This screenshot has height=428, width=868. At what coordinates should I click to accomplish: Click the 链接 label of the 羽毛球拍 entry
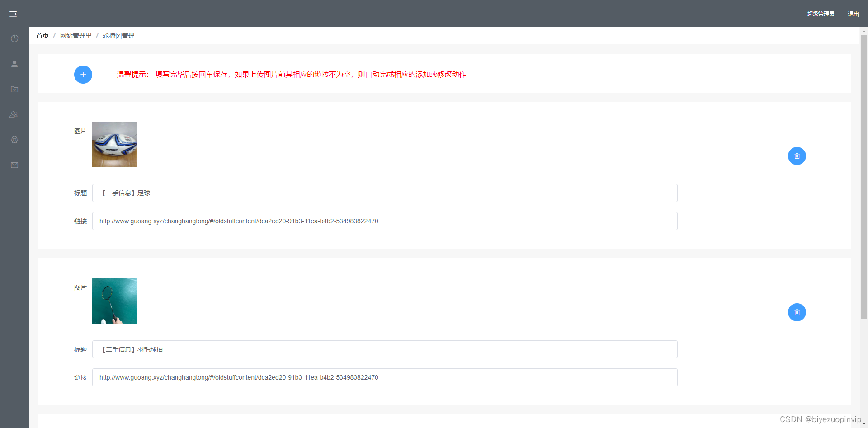pyautogui.click(x=80, y=377)
